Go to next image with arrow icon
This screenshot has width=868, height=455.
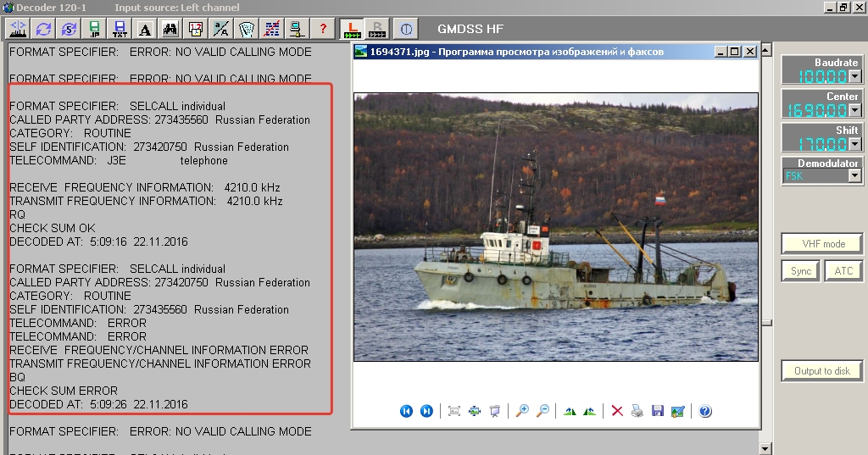pos(426,411)
